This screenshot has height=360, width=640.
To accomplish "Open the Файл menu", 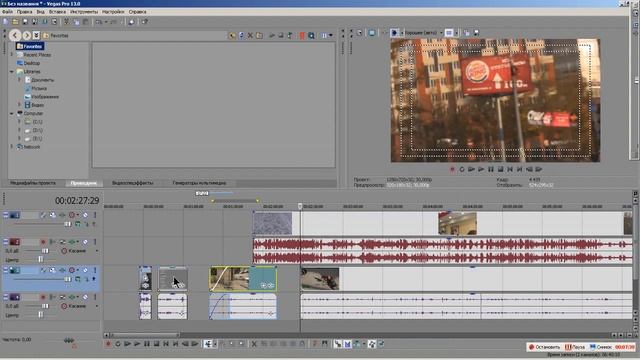I will (7, 12).
